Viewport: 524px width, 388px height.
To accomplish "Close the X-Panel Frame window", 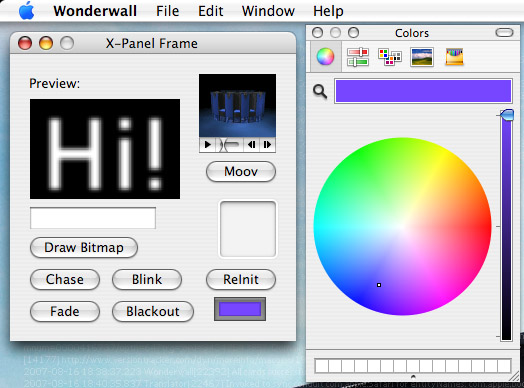I will pyautogui.click(x=25, y=43).
